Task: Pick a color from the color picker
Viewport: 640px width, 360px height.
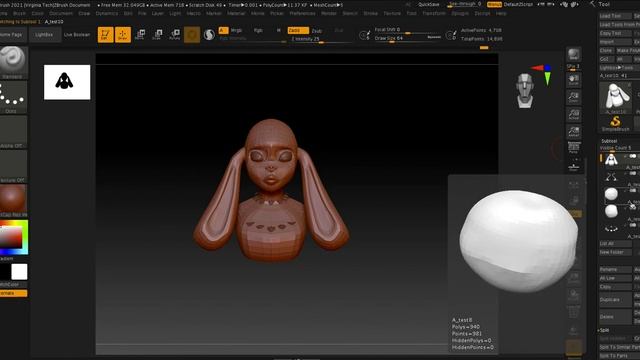Action: tap(13, 237)
